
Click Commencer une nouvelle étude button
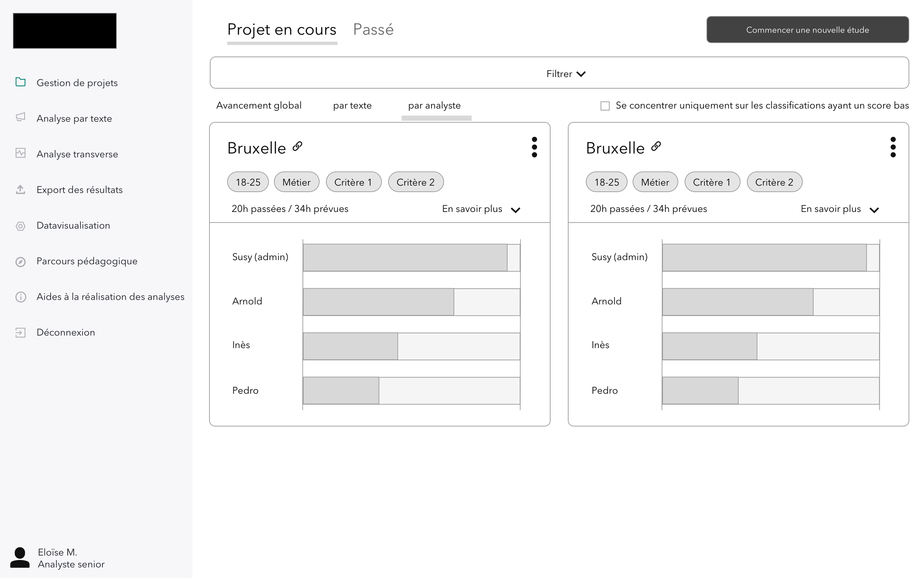(x=807, y=30)
